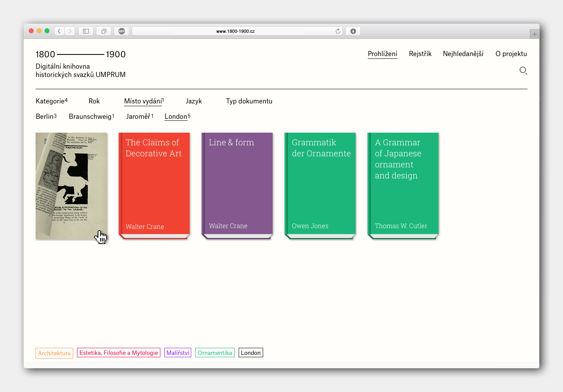
Task: Select the orange Architektura category tag
Action: [54, 353]
